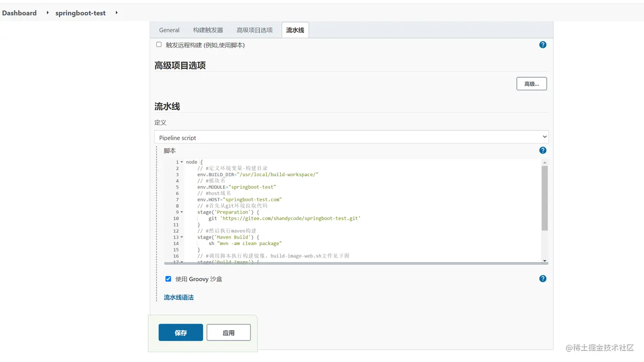Go to Dashboard breadcrumb
Viewport: 644px width, 362px height.
[x=19, y=13]
